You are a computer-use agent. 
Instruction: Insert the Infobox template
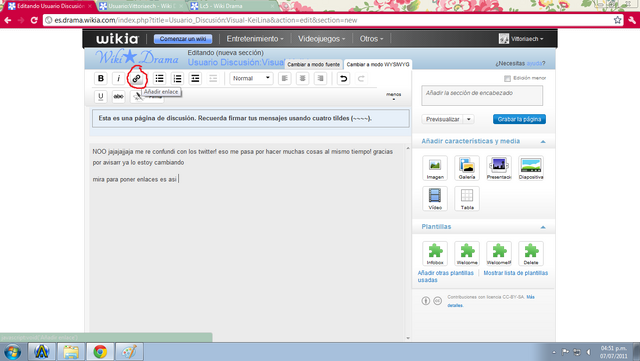point(435,253)
